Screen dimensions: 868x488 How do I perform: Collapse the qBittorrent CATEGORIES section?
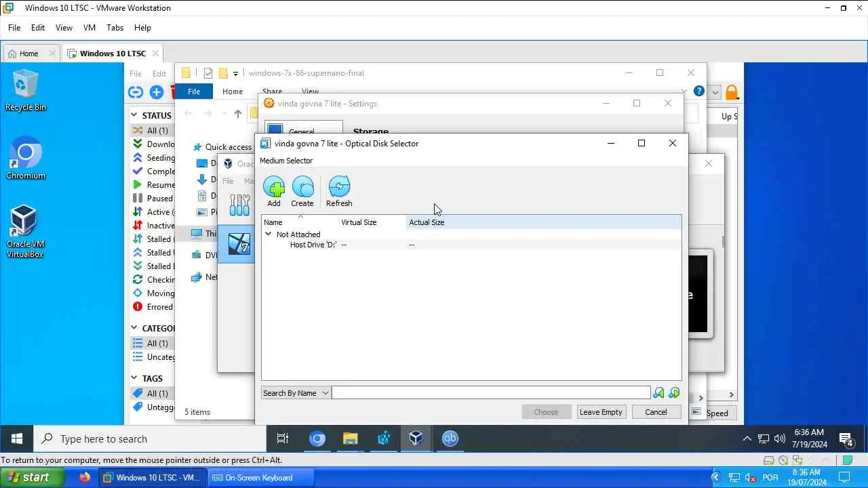click(134, 328)
